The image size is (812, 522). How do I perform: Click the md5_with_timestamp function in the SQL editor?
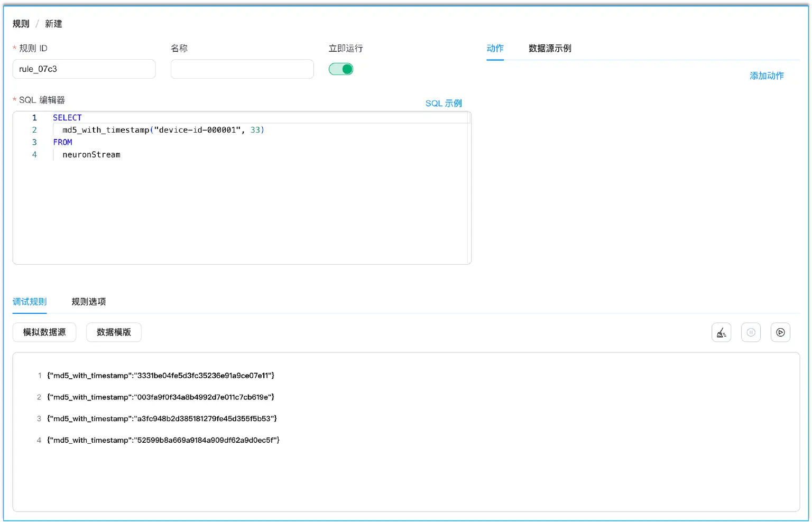click(x=106, y=130)
